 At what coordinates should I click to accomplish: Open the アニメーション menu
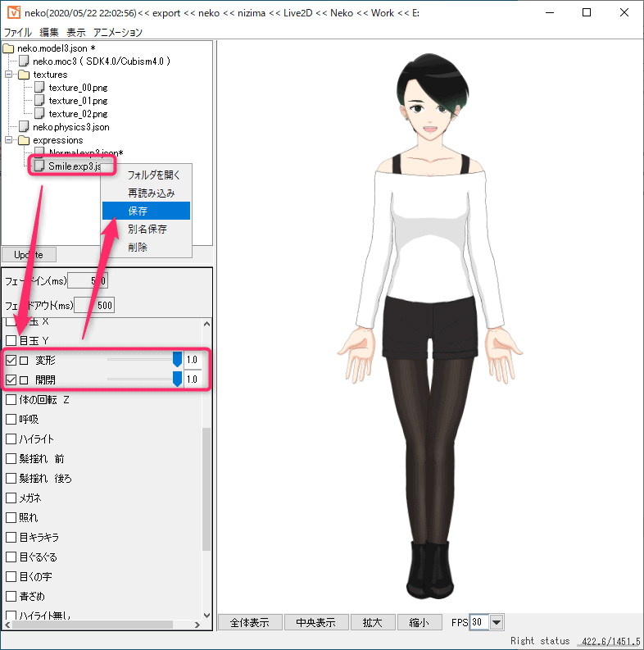118,33
